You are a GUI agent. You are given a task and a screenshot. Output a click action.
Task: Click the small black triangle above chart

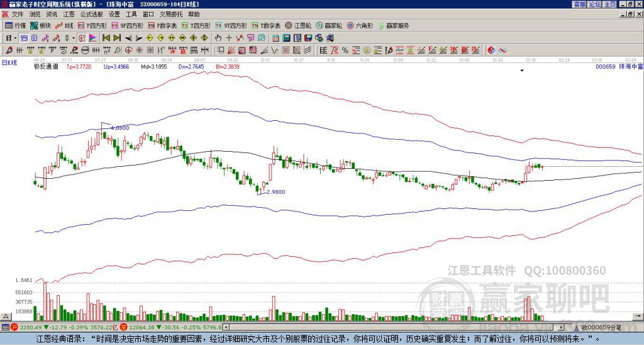521,71
